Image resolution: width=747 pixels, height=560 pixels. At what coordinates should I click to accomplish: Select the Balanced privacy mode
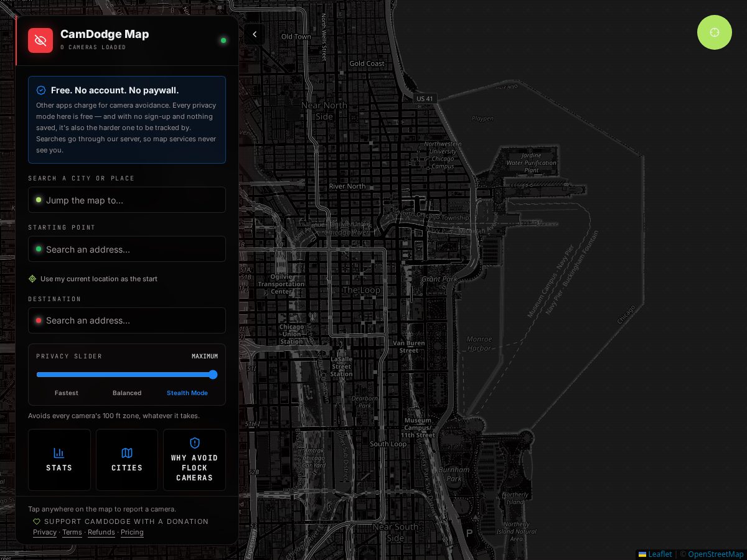click(127, 393)
